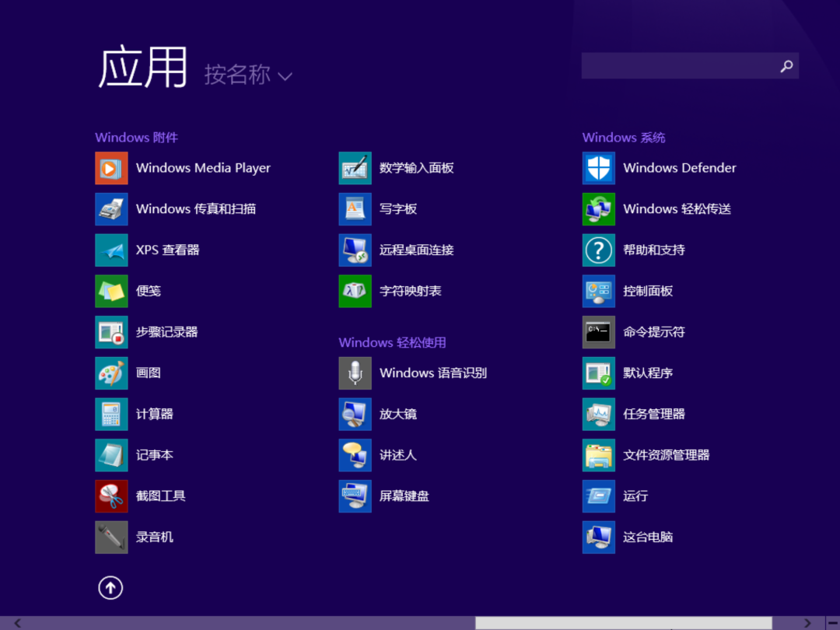Open the XPS 查看器 icon

(111, 250)
